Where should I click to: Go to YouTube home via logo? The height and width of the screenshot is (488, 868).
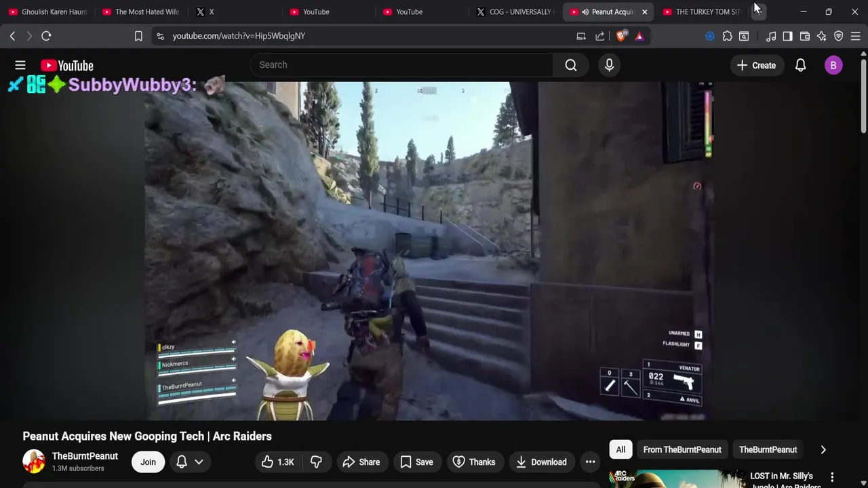point(66,66)
